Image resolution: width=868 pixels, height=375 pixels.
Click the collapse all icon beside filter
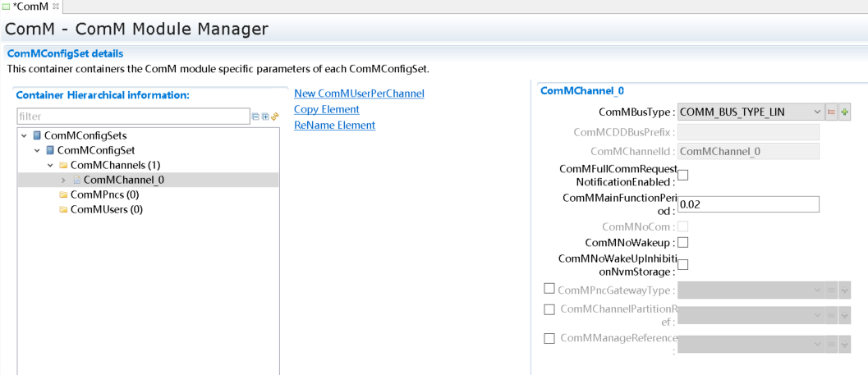coord(256,117)
